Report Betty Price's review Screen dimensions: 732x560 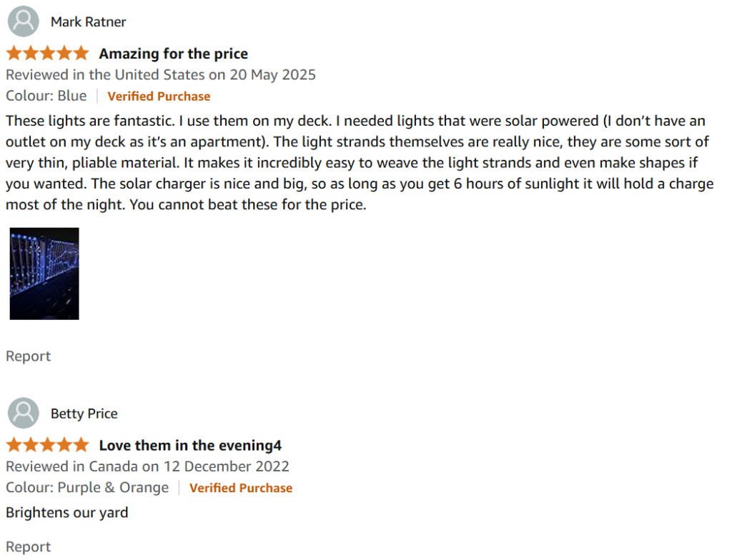[28, 546]
